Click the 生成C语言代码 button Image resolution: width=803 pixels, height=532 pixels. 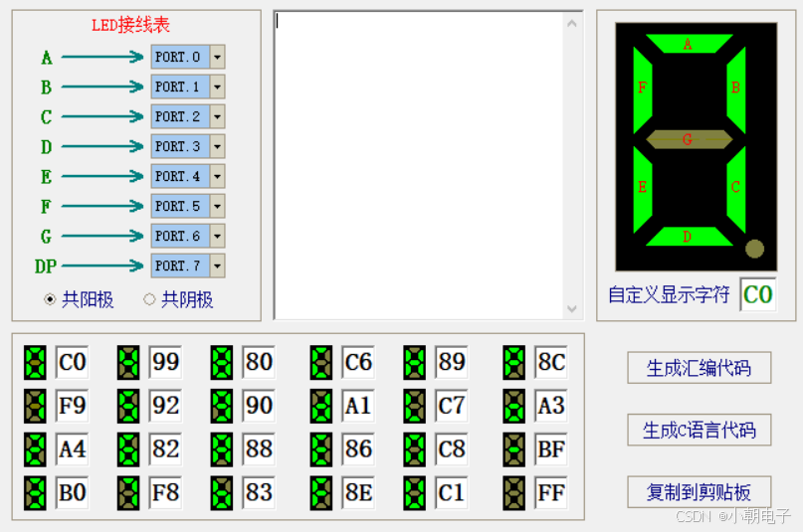click(x=700, y=430)
